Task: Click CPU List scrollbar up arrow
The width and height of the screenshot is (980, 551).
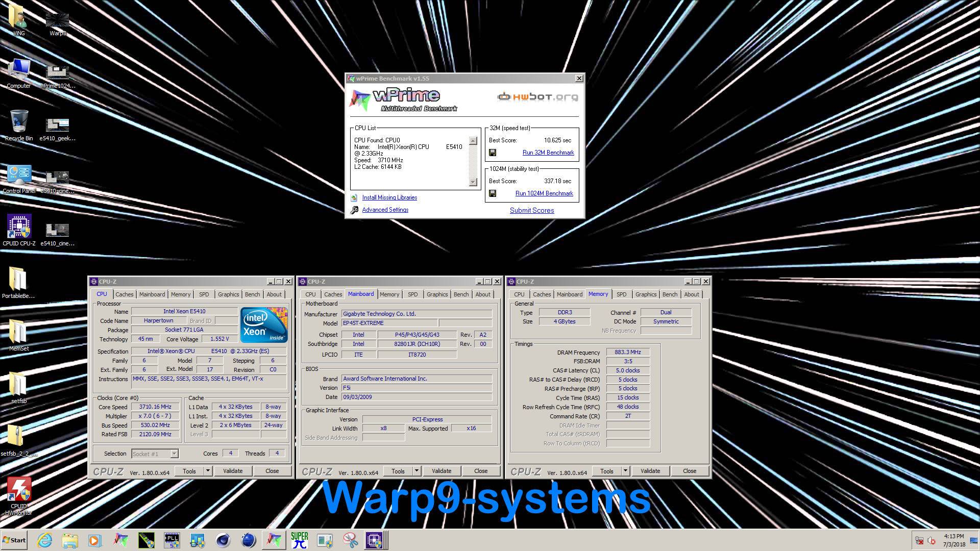Action: [473, 141]
